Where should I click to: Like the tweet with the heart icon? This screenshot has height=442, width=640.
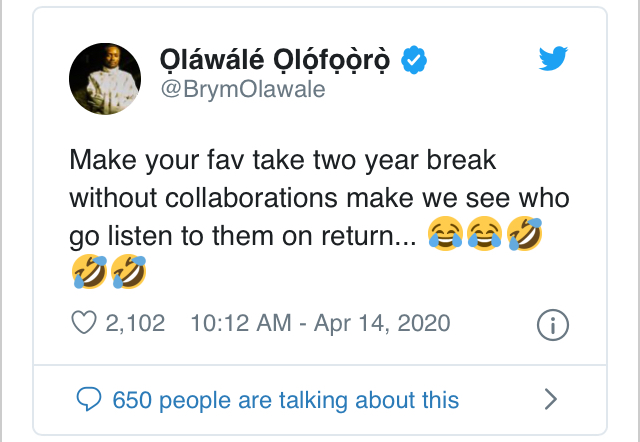pos(85,323)
